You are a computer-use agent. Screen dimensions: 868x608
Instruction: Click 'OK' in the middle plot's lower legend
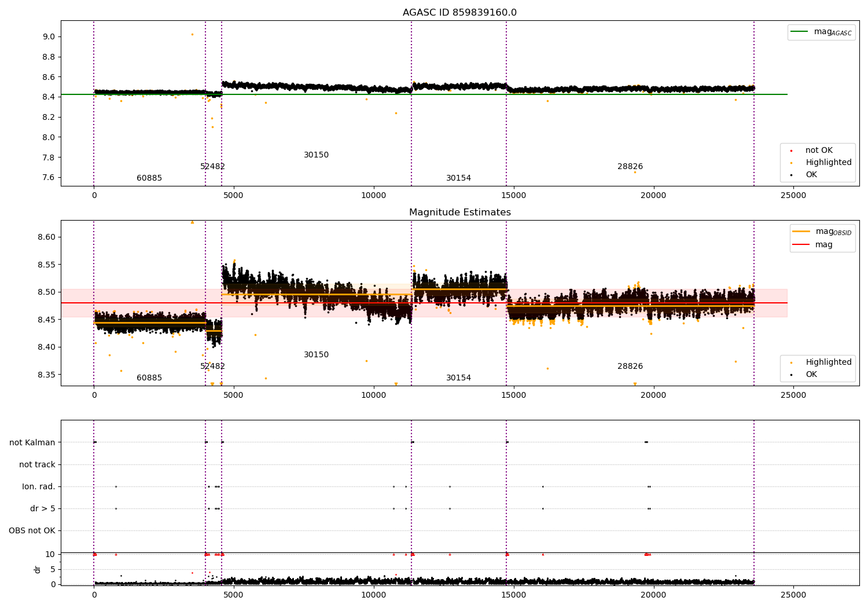[805, 375]
